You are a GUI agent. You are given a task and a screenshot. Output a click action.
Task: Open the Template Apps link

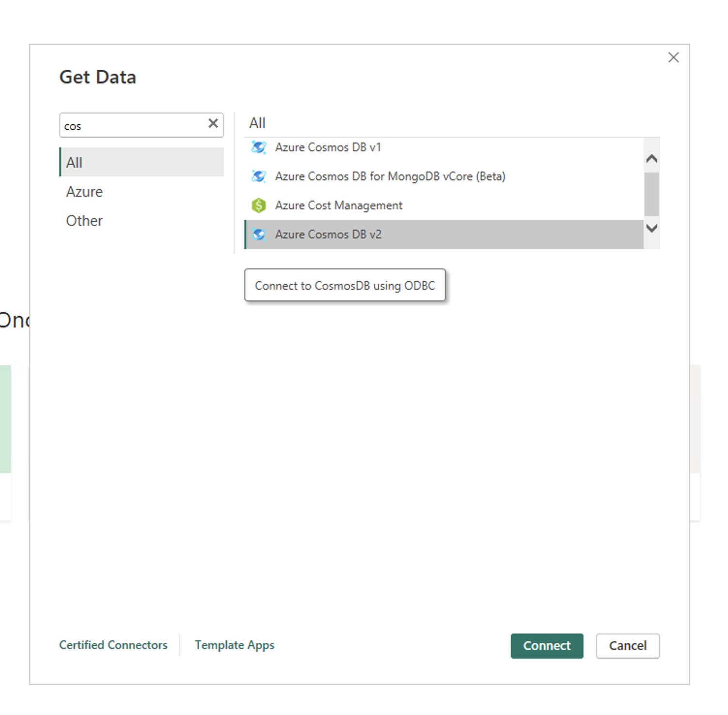[235, 645]
